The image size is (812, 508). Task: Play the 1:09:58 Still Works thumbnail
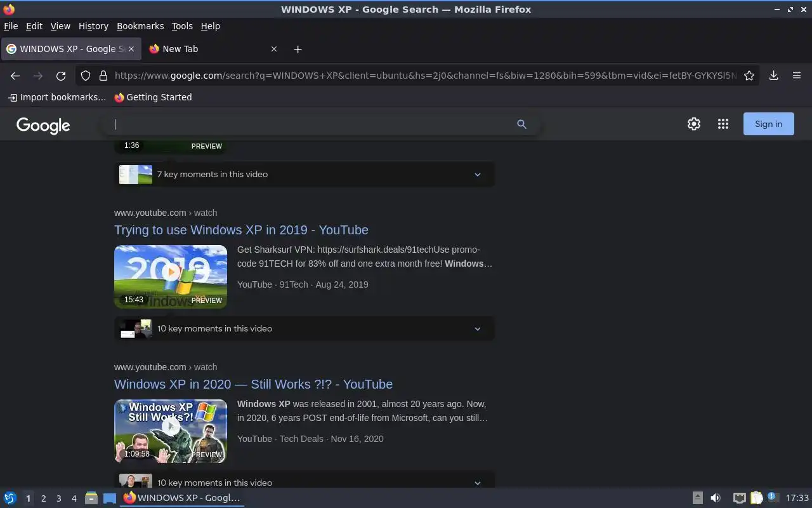coord(171,431)
